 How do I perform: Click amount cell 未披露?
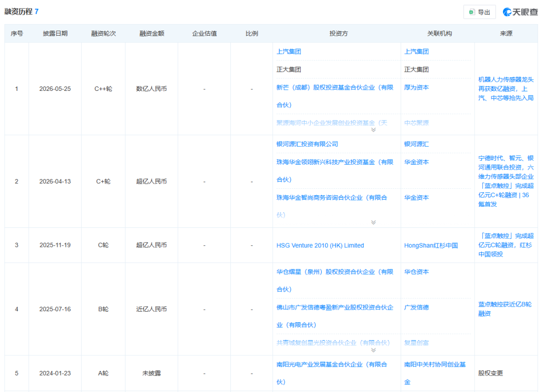click(152, 373)
